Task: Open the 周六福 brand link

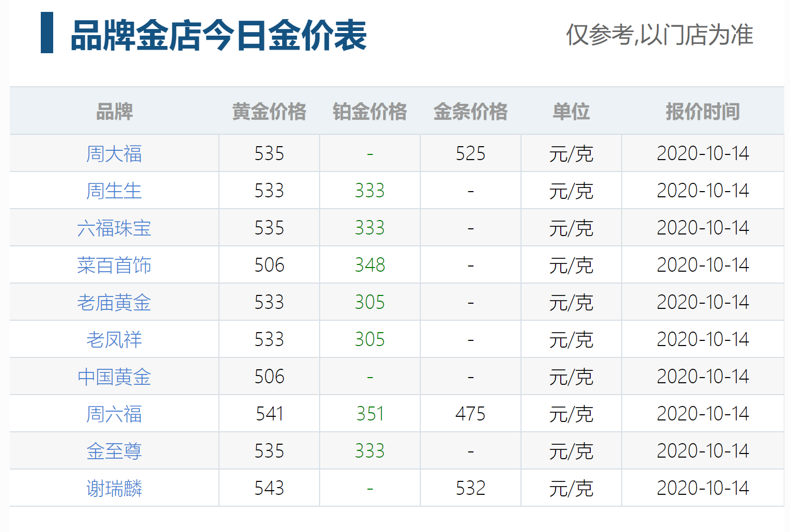Action: click(x=114, y=414)
